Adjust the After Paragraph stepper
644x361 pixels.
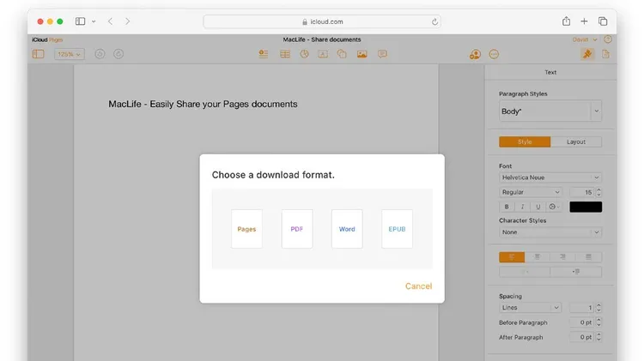(598, 337)
